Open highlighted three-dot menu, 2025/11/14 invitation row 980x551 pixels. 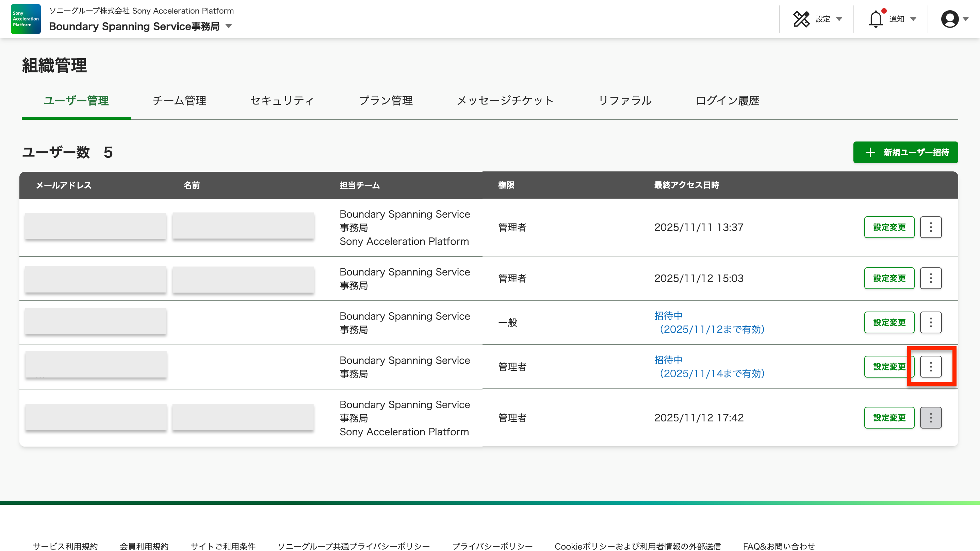(x=931, y=366)
